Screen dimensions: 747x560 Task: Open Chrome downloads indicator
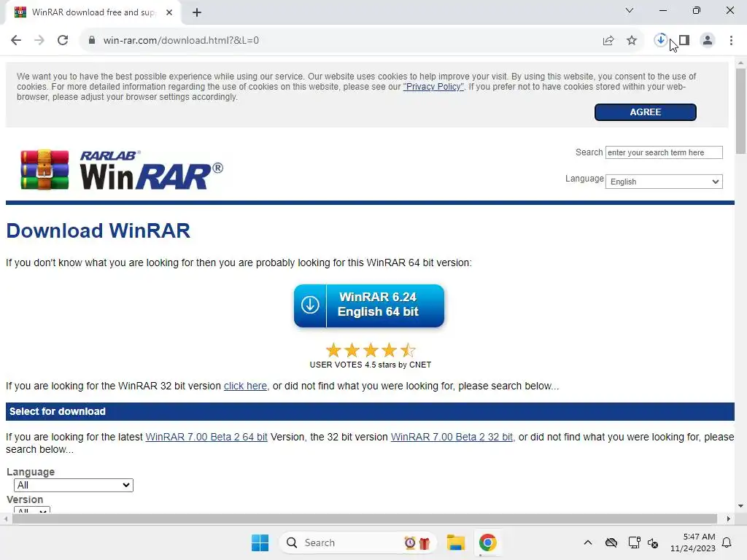[x=661, y=41]
